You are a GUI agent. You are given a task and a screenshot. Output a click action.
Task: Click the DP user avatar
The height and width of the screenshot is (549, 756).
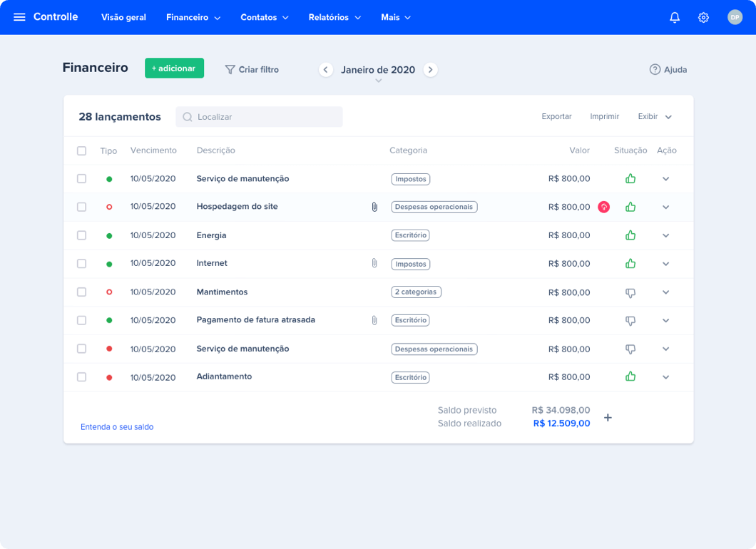pos(735,16)
